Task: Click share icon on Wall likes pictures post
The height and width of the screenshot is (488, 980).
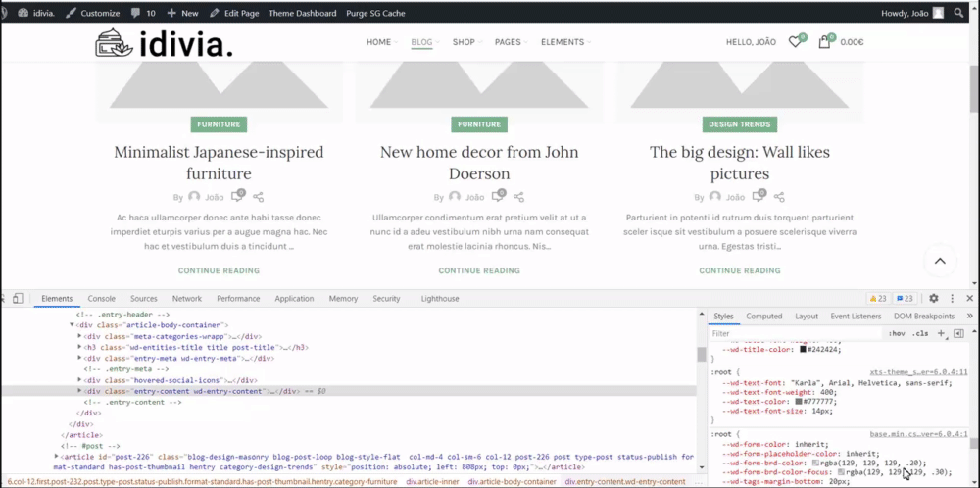Action: pyautogui.click(x=779, y=197)
